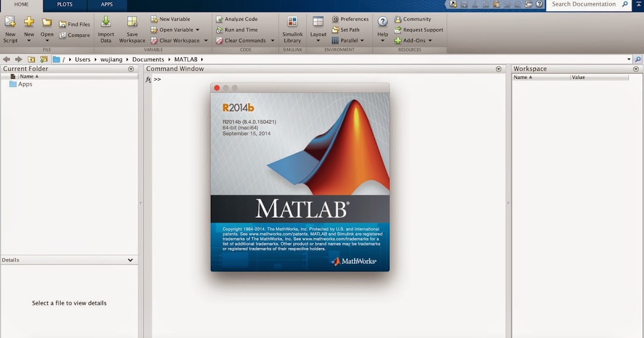Click the Open folder icon
The image size is (644, 338).
(47, 23)
